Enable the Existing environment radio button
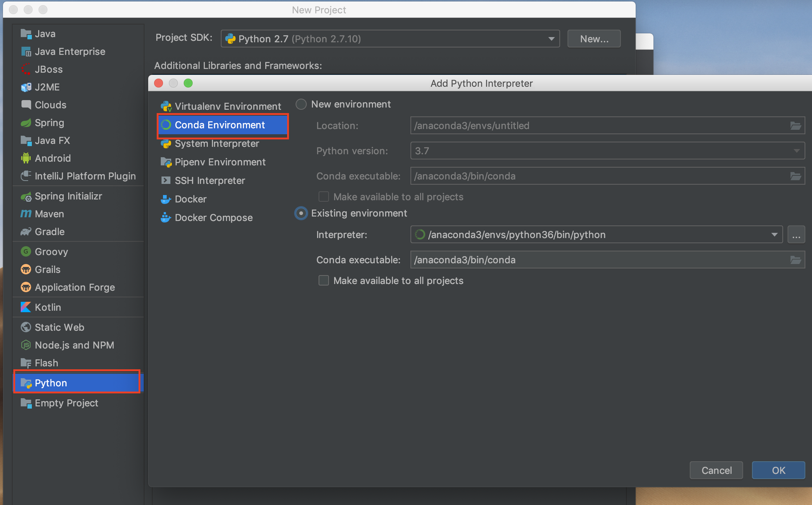The image size is (812, 505). click(x=301, y=213)
